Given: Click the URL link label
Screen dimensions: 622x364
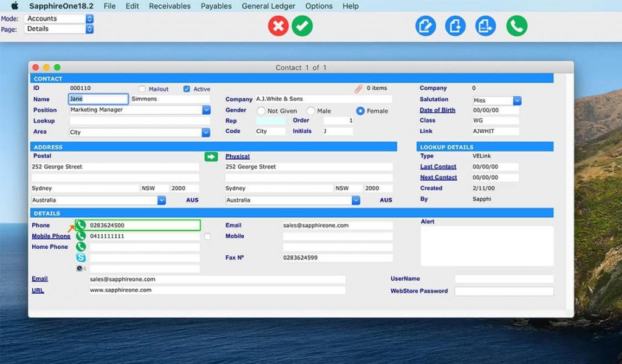Looking at the screenshot, I should [38, 291].
